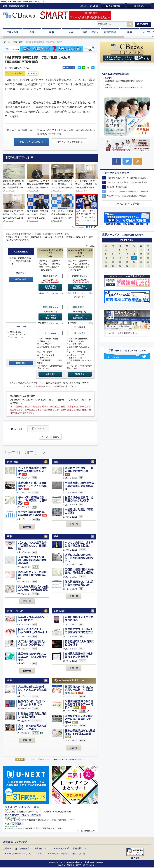Open 社会 in the navigation bar
Image resolution: width=154 pixels, height=868 pixels.
71,32
